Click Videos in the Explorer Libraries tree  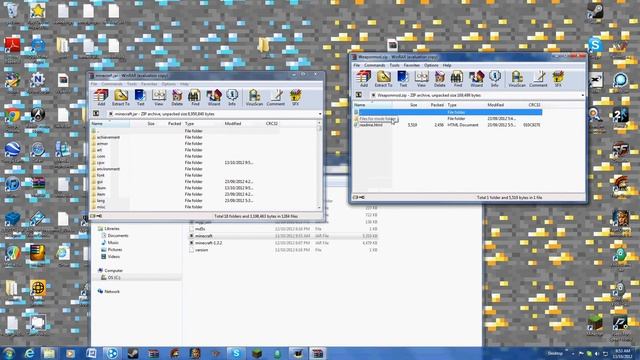pos(114,256)
